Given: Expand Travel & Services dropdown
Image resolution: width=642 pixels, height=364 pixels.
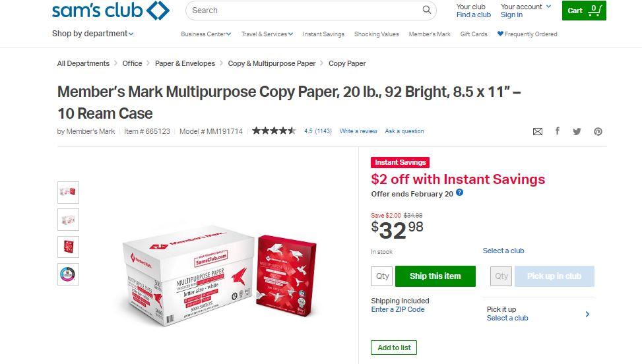Looking at the screenshot, I should 267,34.
